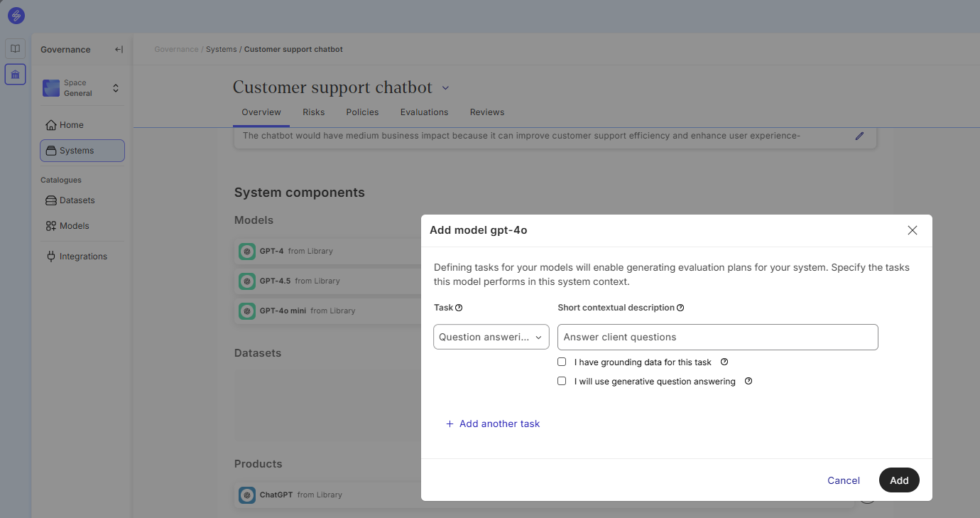
Task: Click the pencil edit icon for description
Action: pyautogui.click(x=859, y=136)
